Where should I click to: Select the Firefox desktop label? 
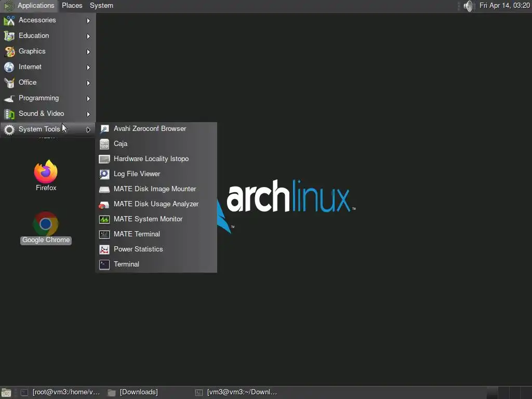coord(46,188)
